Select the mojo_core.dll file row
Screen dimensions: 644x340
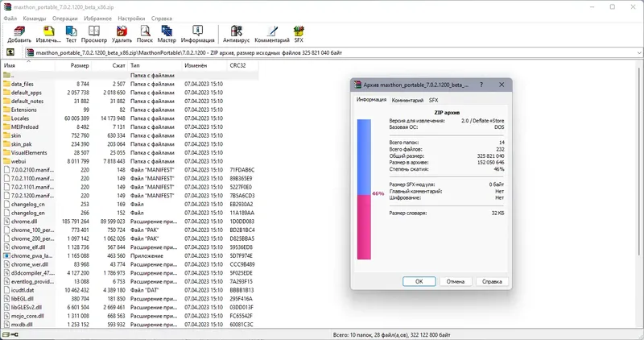[130, 316]
